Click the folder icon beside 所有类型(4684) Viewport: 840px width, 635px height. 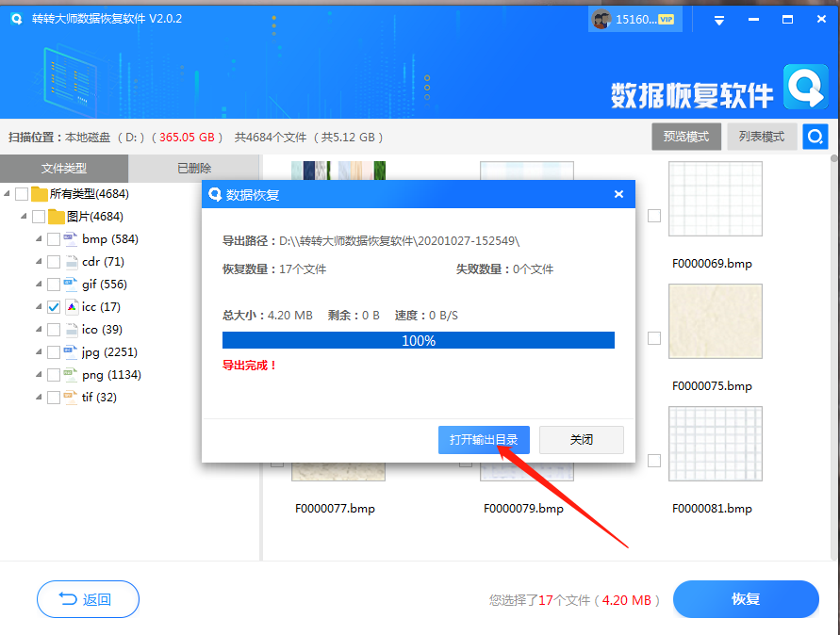click(39, 193)
